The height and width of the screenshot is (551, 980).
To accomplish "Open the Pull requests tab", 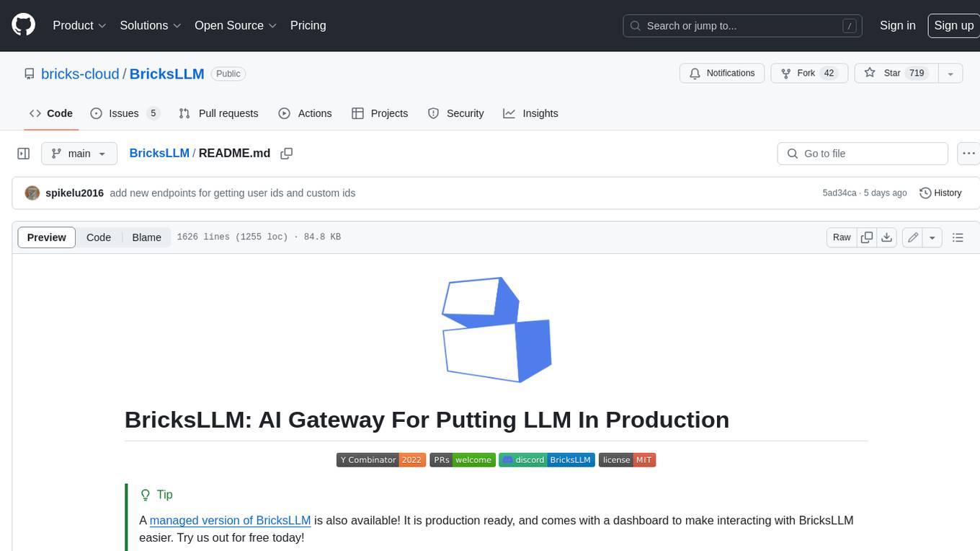I will coord(218,113).
